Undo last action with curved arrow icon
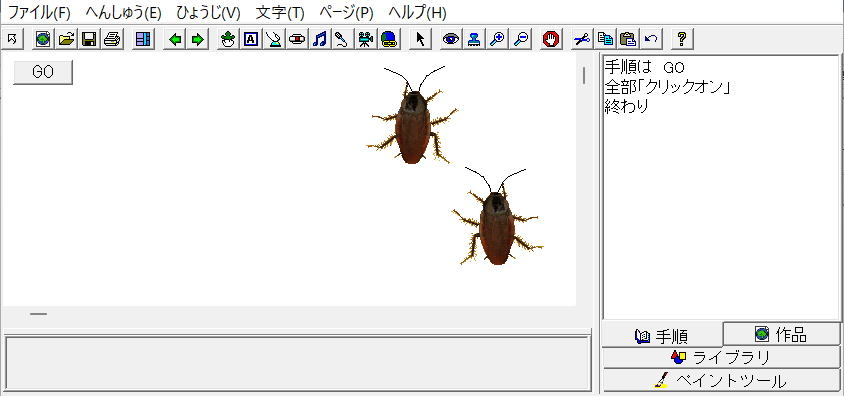The width and height of the screenshot is (844, 396). (x=651, y=39)
